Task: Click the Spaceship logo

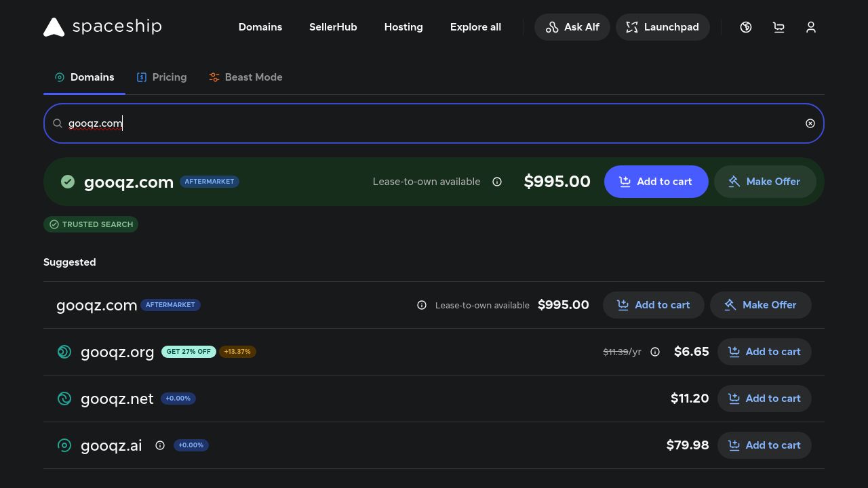Action: point(102,27)
